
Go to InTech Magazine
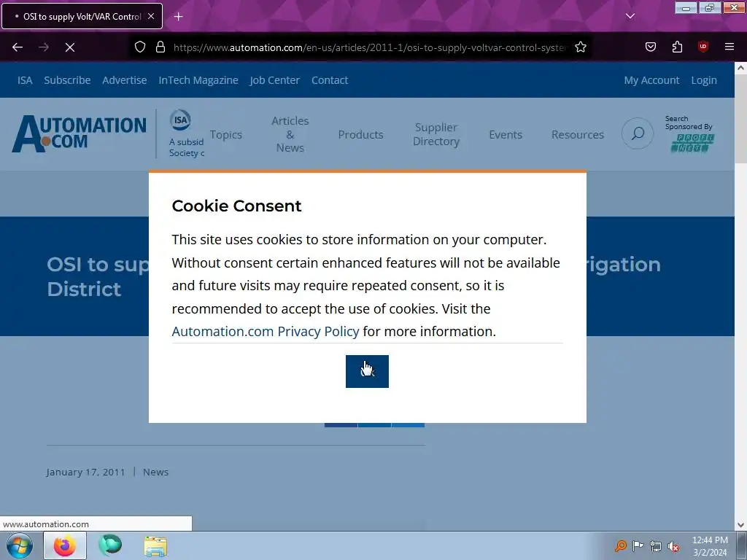pyautogui.click(x=198, y=80)
